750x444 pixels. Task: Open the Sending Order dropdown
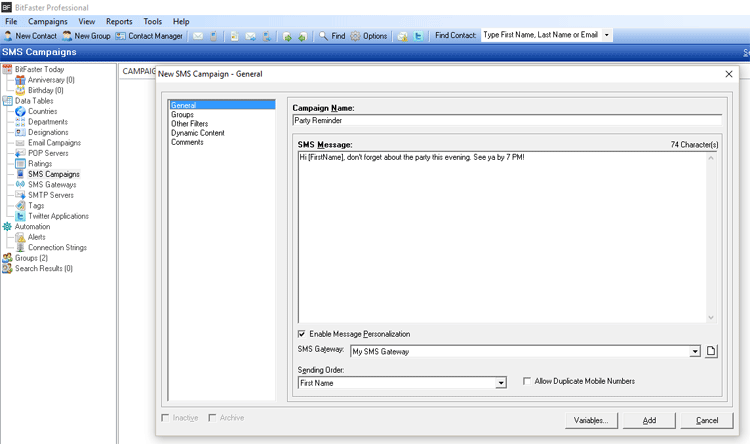(x=501, y=383)
